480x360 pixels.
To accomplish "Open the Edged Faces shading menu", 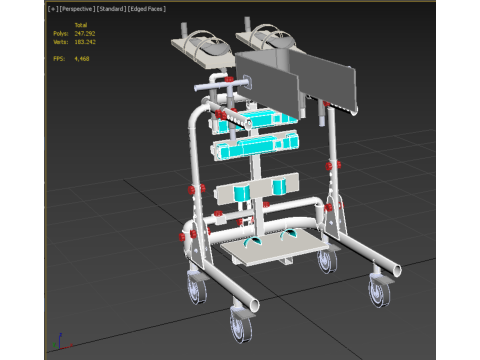I will click(147, 9).
